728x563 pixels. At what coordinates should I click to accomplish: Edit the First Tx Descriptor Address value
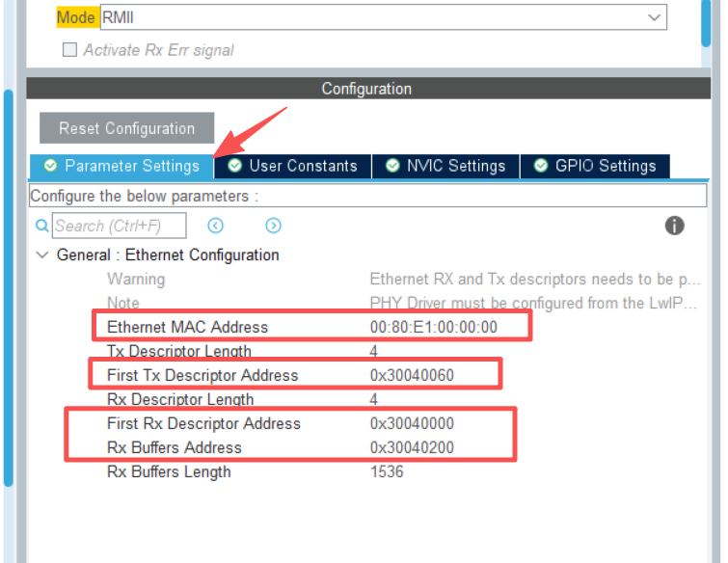point(412,375)
